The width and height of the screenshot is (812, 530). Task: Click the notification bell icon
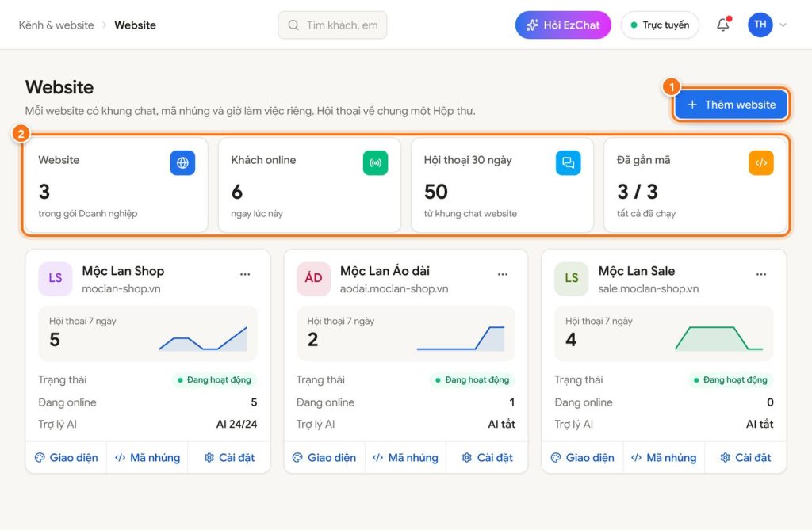723,25
